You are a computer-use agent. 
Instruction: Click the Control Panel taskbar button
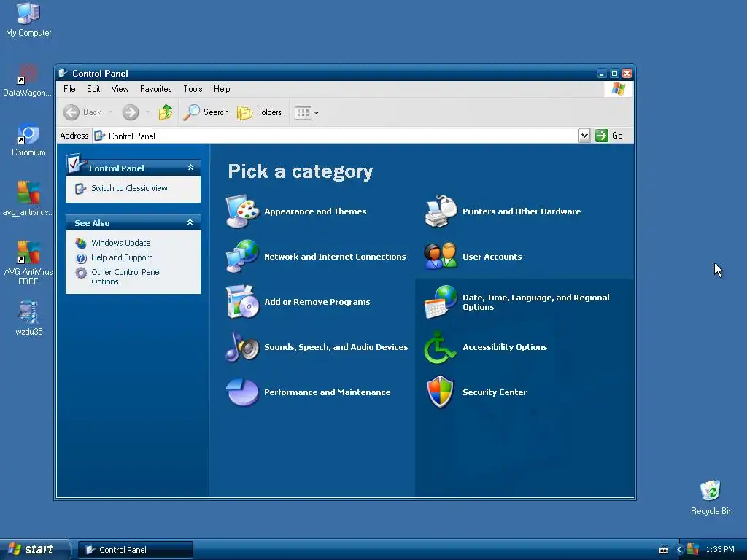pyautogui.click(x=135, y=550)
